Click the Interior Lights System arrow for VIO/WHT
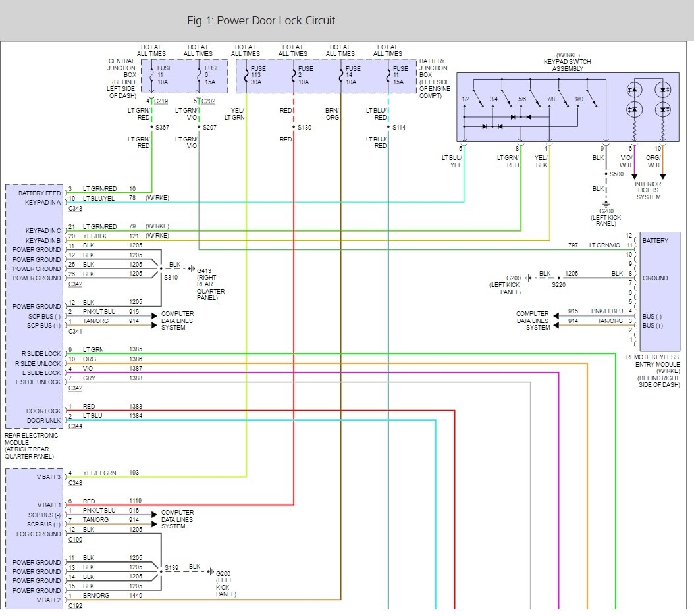694x616 pixels. coord(634,176)
